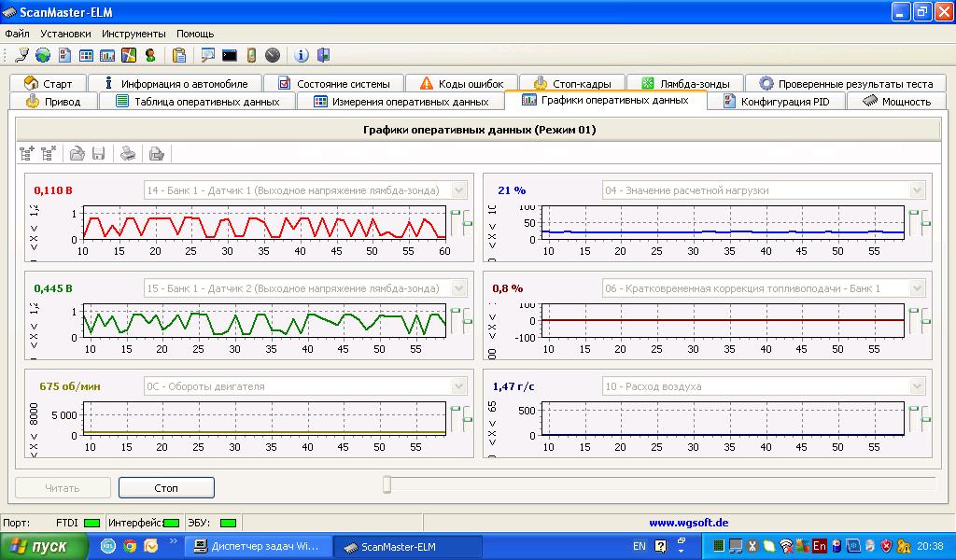Switch to the Старт tab

(49, 83)
